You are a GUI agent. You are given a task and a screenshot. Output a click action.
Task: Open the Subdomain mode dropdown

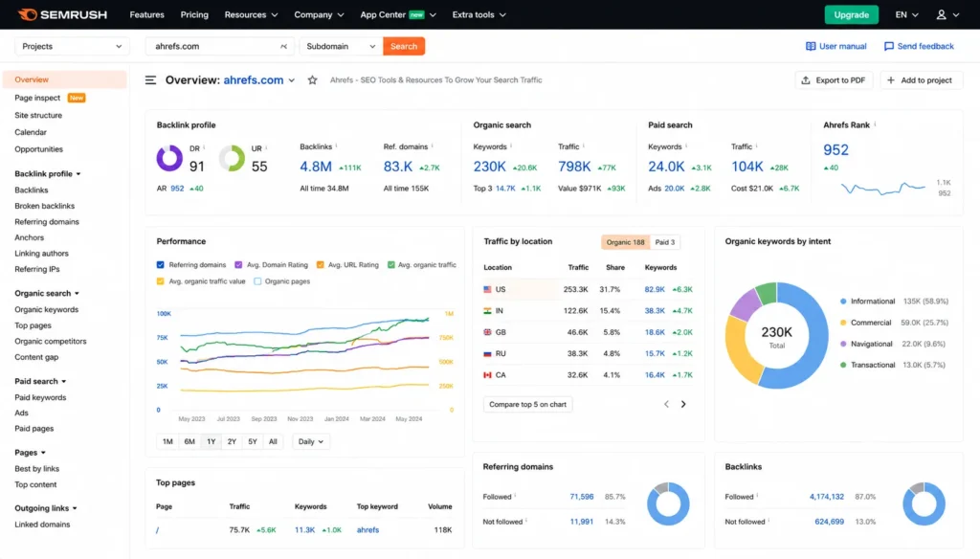pyautogui.click(x=341, y=46)
